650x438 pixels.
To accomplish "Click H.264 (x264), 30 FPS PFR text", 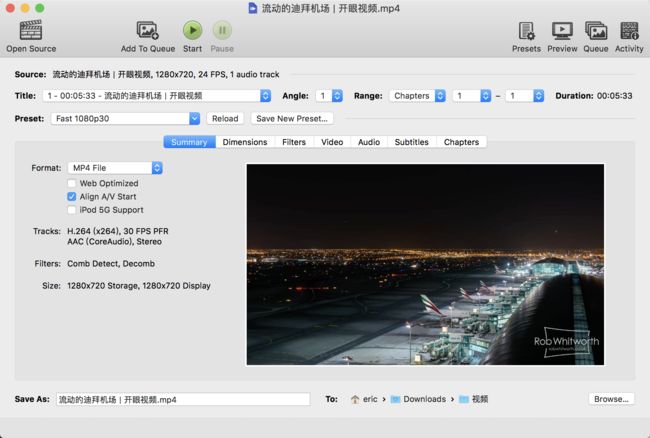I will point(118,231).
